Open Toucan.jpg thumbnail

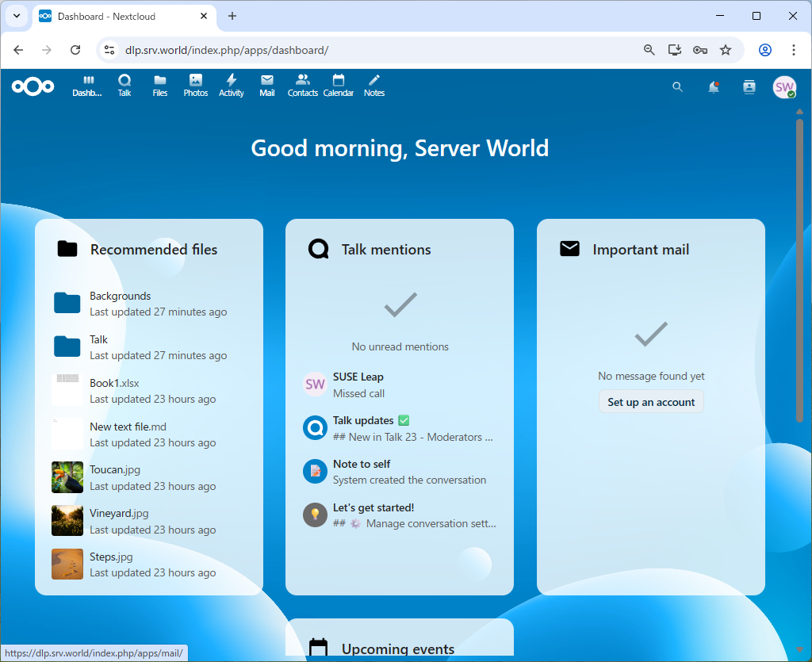click(x=67, y=477)
